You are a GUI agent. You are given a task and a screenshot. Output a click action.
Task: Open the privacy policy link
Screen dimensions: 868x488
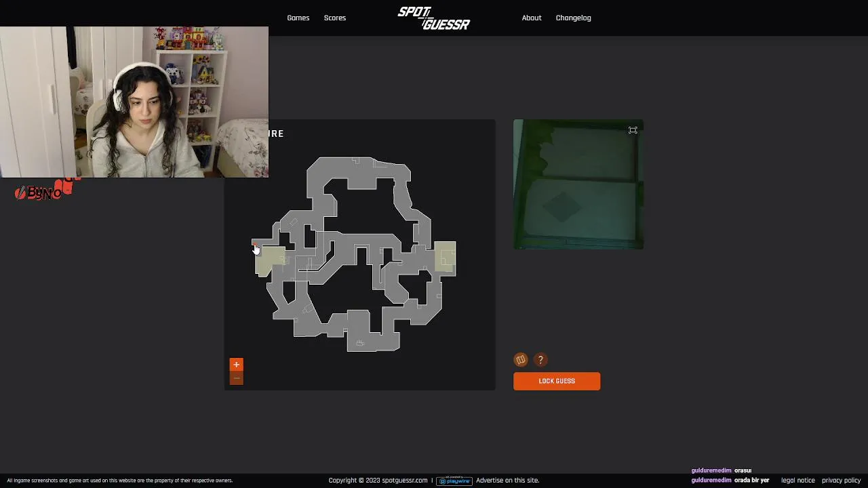pos(841,481)
